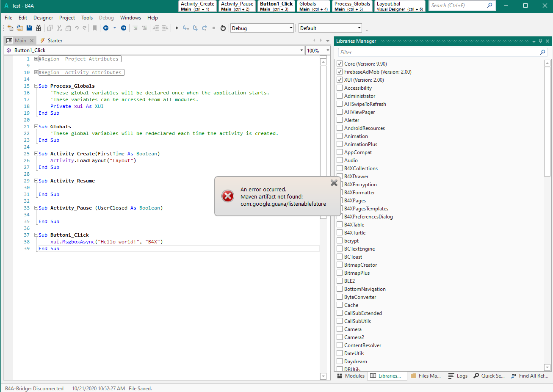Expand the Project Attributes region
The height and width of the screenshot is (392, 553).
tap(36, 59)
